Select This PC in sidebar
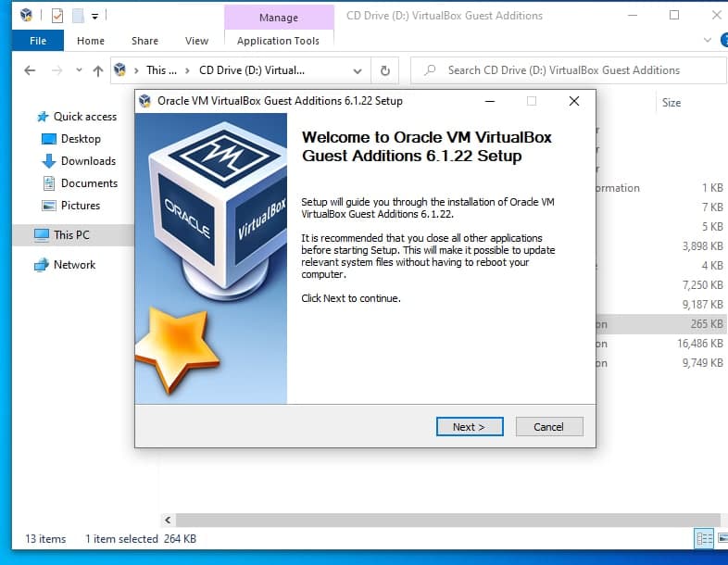This screenshot has width=728, height=565. click(73, 235)
